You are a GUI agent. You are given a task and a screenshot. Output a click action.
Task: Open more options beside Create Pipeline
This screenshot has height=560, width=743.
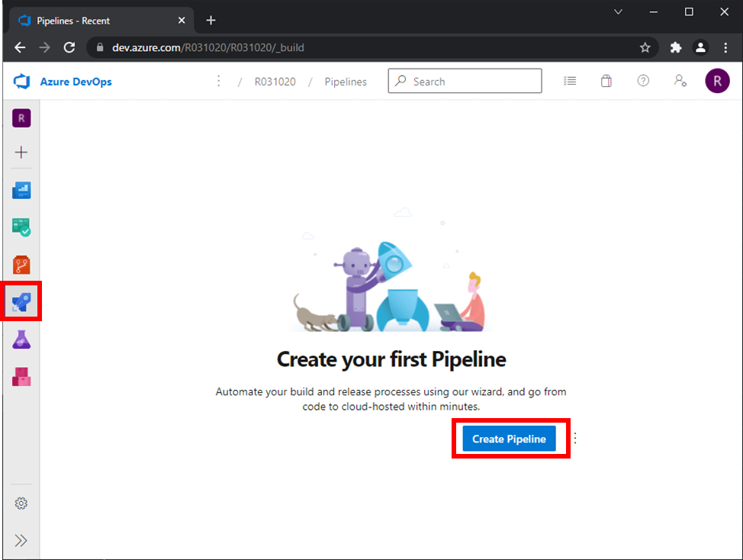(575, 438)
